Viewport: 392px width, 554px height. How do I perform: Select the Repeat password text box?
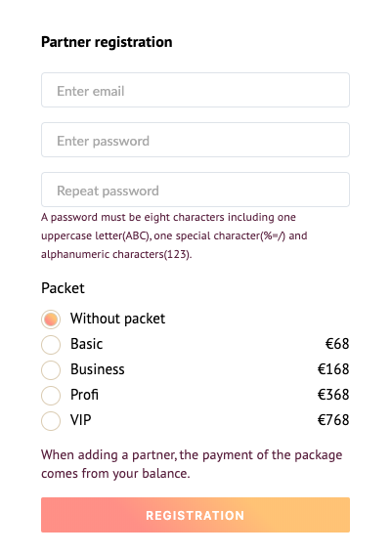tap(196, 190)
